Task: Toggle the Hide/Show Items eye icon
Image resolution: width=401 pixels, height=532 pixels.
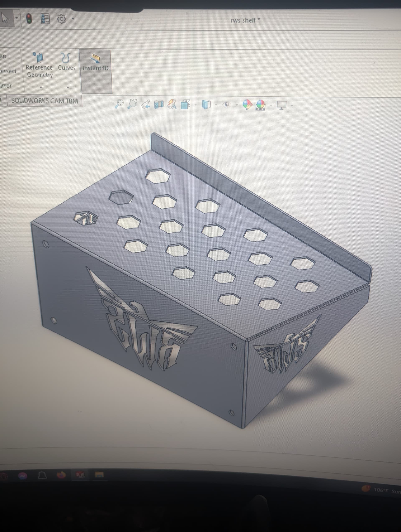Action: click(x=226, y=105)
